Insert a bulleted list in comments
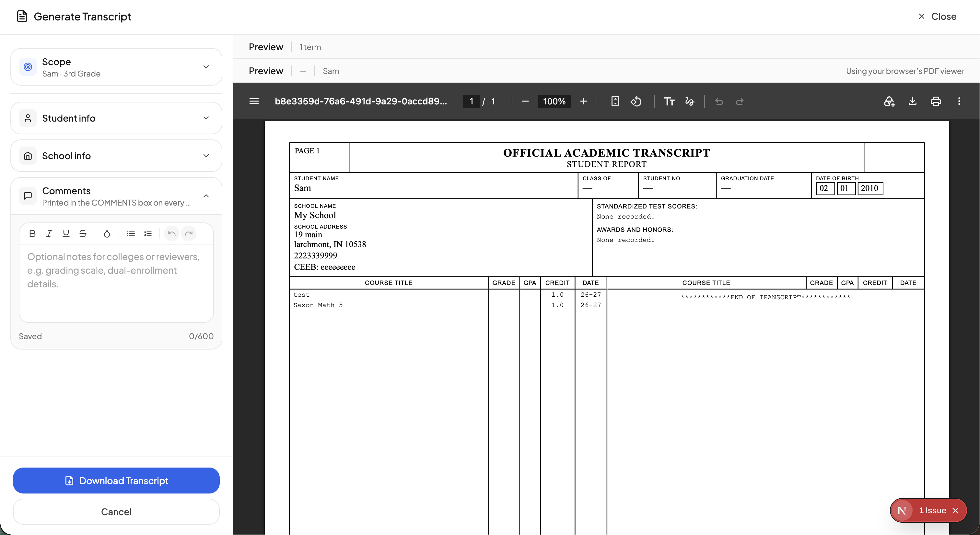This screenshot has width=980, height=535. (x=131, y=233)
